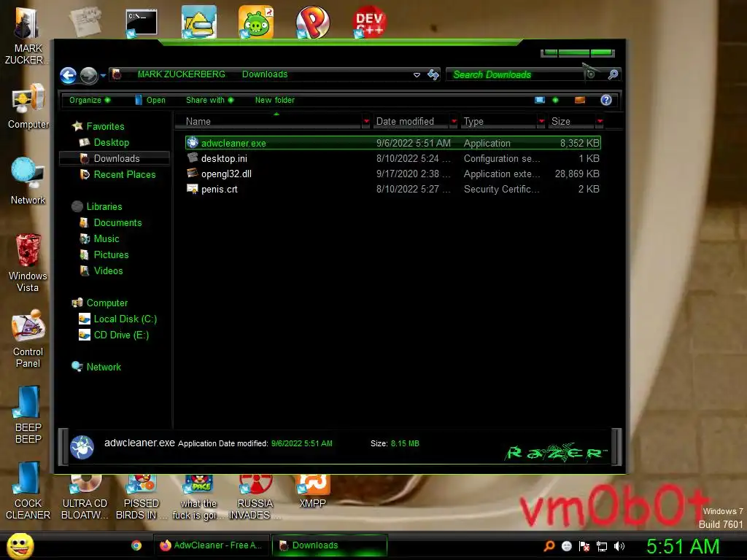This screenshot has width=747, height=560.
Task: Select Computer in the navigation pane
Action: 99,303
